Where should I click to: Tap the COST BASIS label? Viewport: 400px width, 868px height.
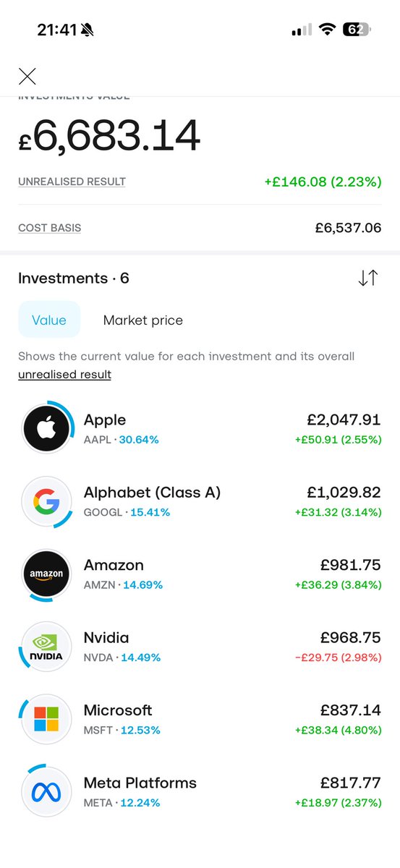(x=49, y=228)
